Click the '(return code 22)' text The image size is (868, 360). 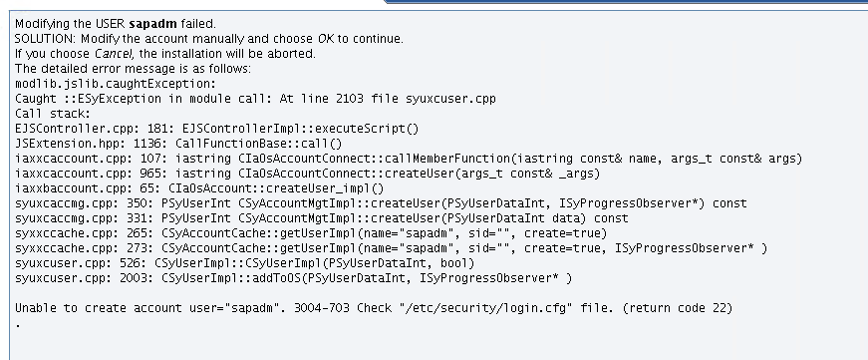click(678, 308)
